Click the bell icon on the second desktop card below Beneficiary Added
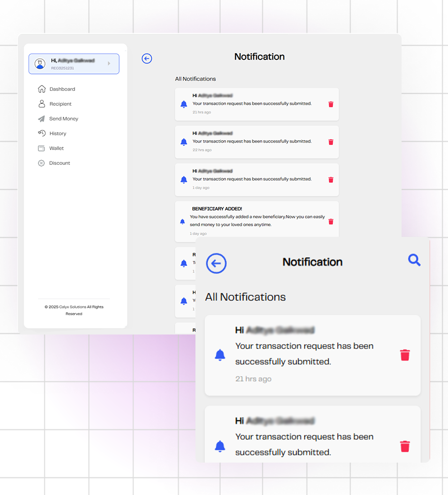This screenshot has width=448, height=495. (183, 301)
